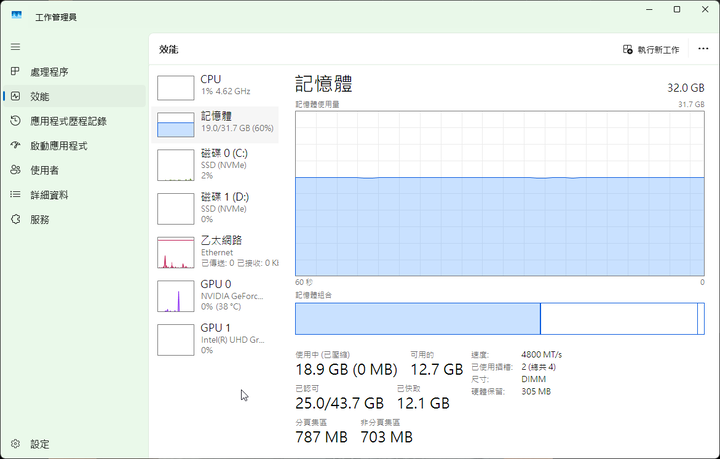This screenshot has height=459, width=720.
Task: Open the hamburger navigation menu
Action: pyautogui.click(x=15, y=47)
